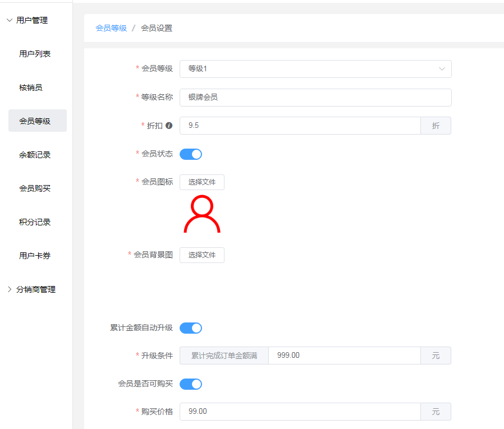
Task: Click the 折扣 info tooltip icon
Action: pos(169,126)
